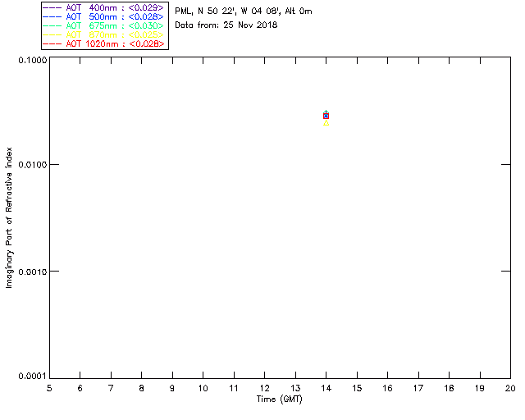The width and height of the screenshot is (525, 420).
Task: Click the red square data marker at 14 GMT
Action: 326,116
